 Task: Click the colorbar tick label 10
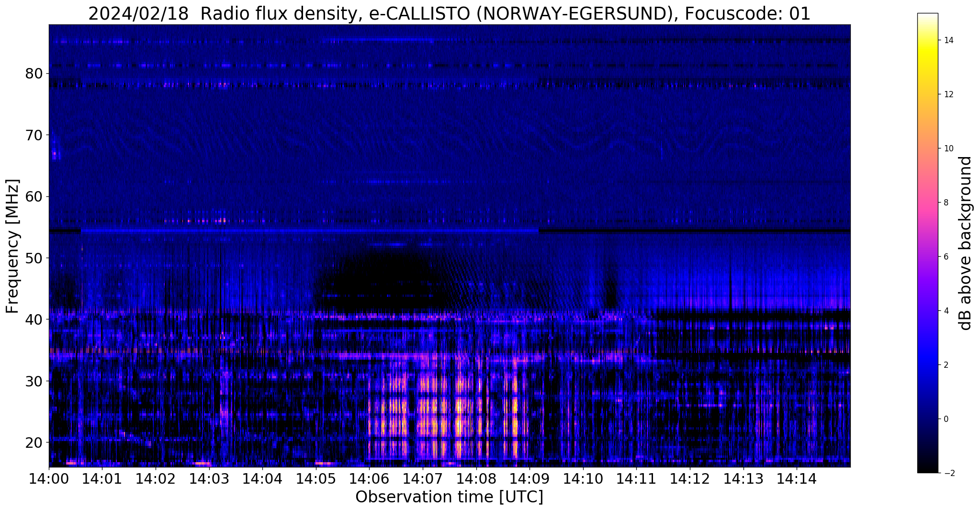(948, 148)
